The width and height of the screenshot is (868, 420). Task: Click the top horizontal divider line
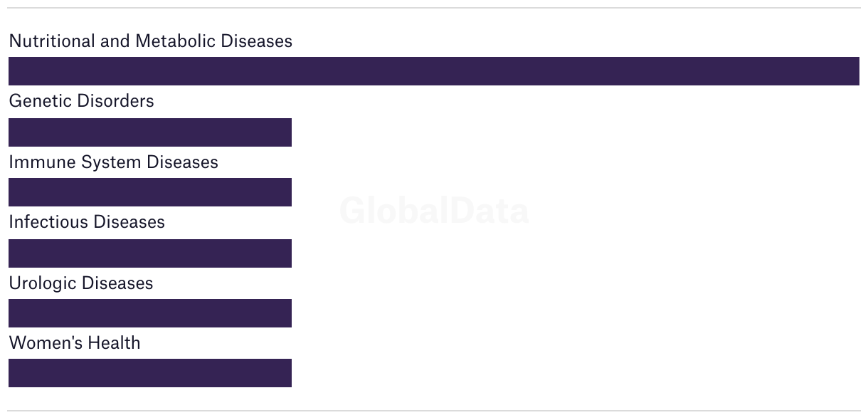(x=434, y=8)
